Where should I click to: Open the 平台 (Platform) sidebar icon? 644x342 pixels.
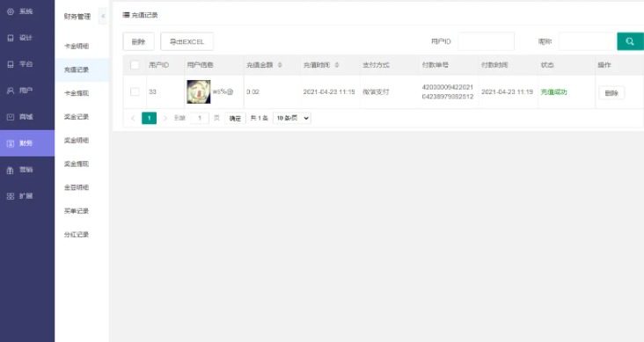tap(11, 64)
